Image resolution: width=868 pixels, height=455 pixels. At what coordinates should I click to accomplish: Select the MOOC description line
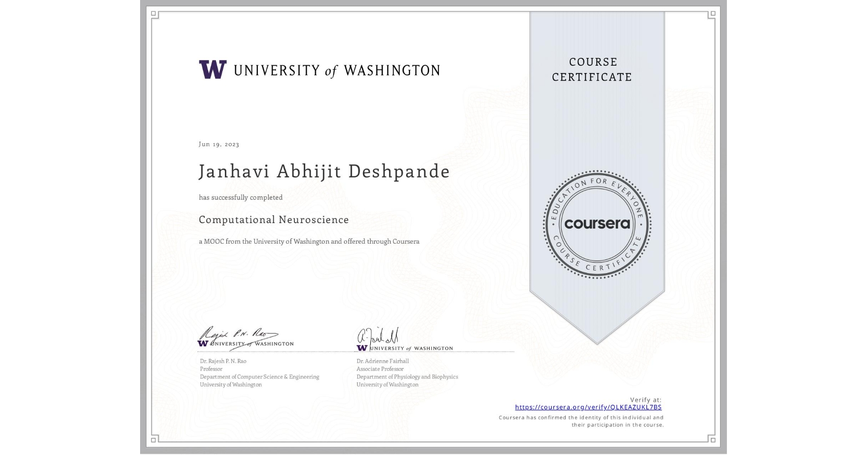coord(309,241)
